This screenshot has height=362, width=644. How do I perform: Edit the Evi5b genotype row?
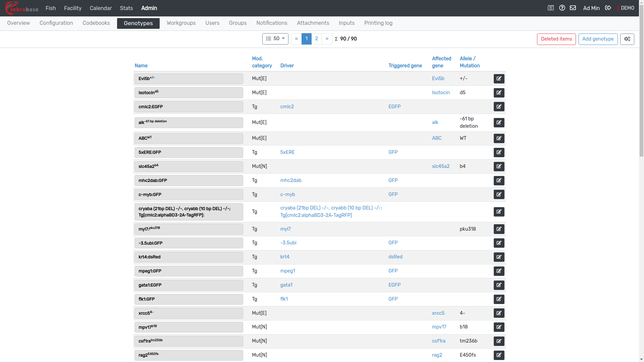coord(499,78)
